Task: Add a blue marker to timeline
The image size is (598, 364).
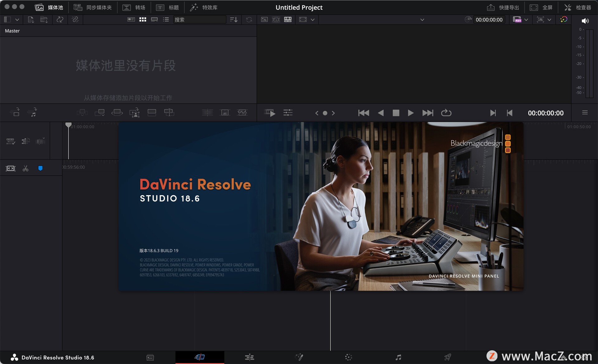Action: pyautogui.click(x=40, y=168)
